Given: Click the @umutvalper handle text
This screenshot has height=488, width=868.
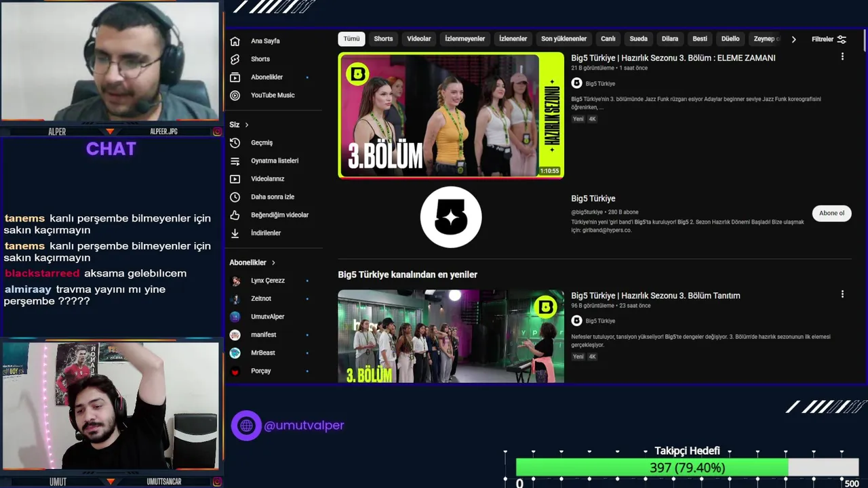Looking at the screenshot, I should [x=304, y=426].
